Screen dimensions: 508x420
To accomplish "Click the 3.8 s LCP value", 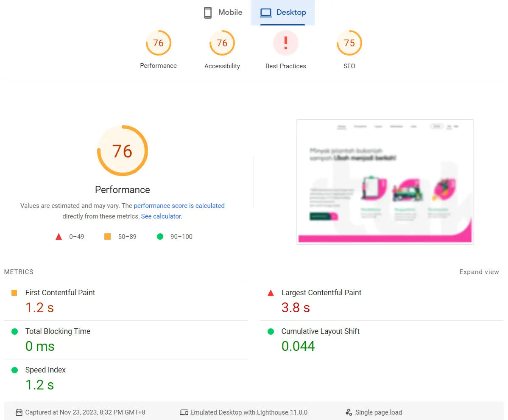I will pos(296,308).
